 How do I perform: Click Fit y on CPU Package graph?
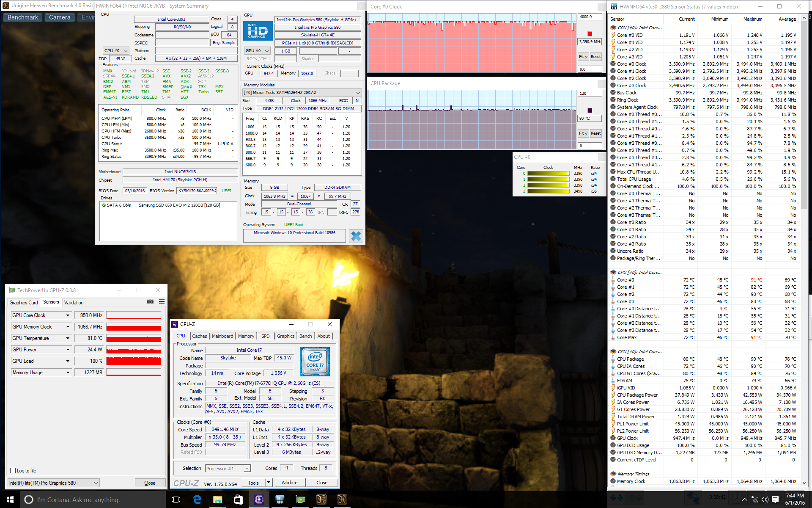[x=583, y=133]
